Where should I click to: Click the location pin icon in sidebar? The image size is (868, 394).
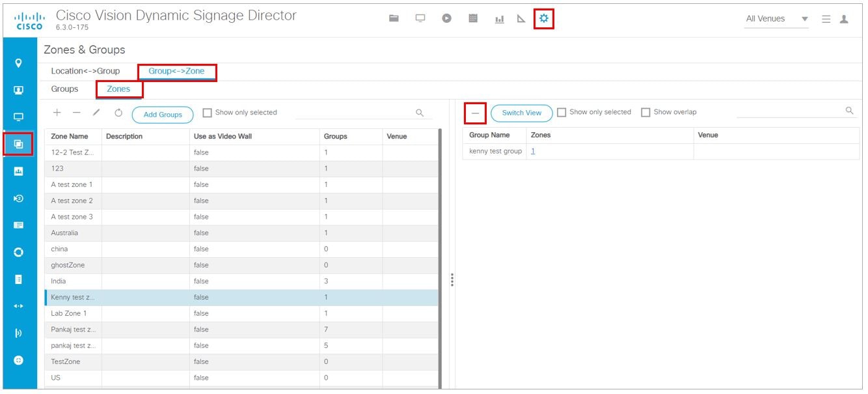(x=20, y=63)
